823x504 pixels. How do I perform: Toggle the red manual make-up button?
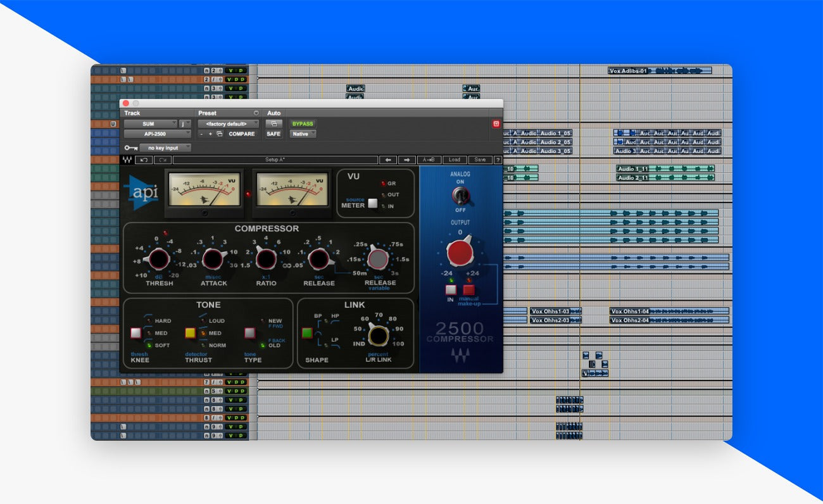tap(468, 290)
